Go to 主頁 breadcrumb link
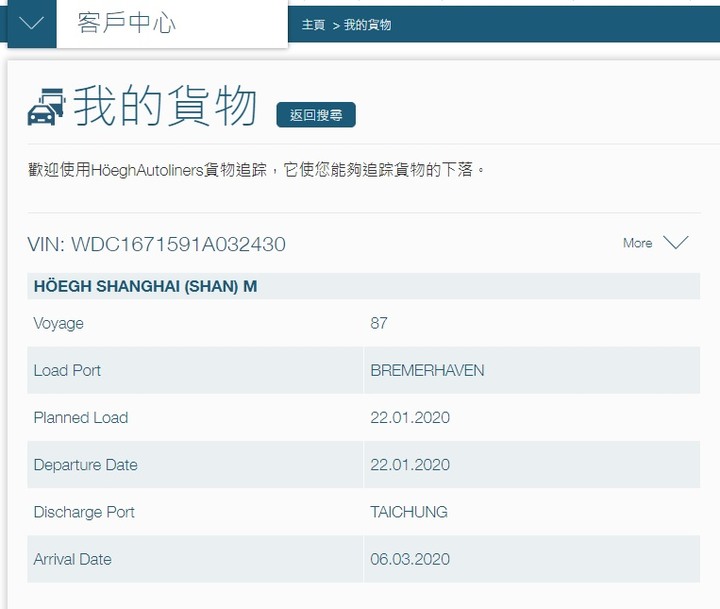This screenshot has width=720, height=609. coord(313,25)
